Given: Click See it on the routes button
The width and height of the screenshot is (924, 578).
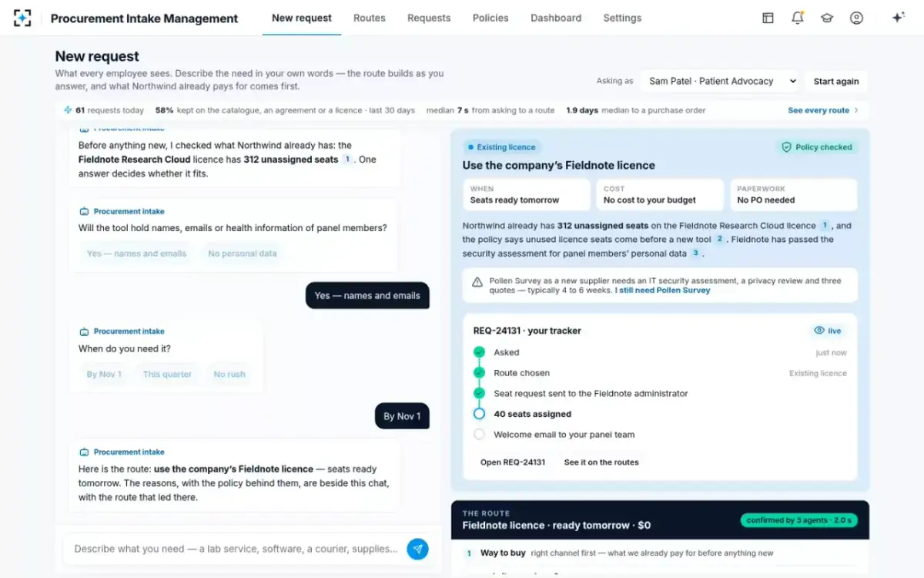Looking at the screenshot, I should pos(601,462).
